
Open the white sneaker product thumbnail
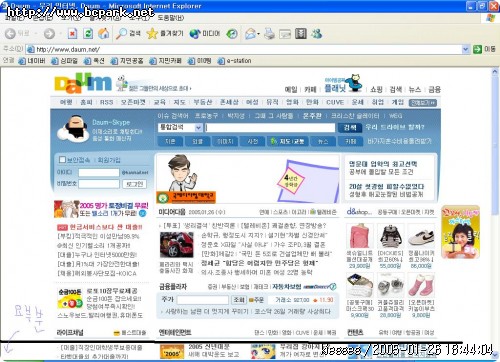(x=421, y=236)
